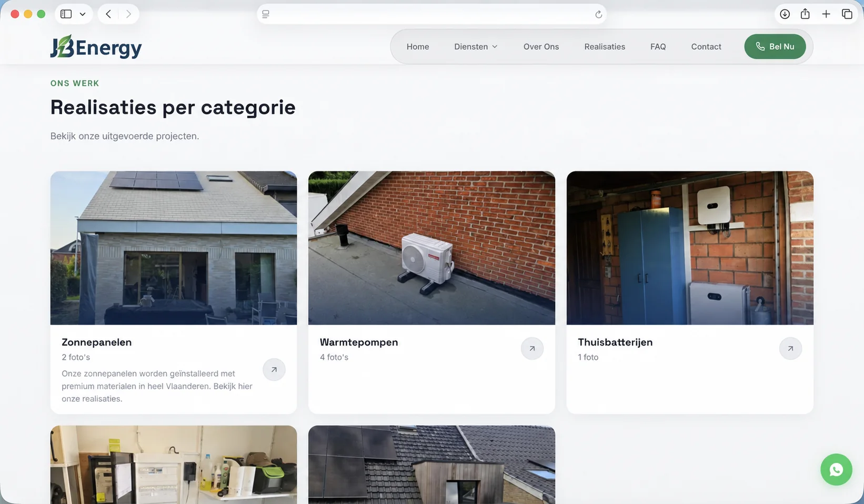Click the Zonnepanelen description paragraph
Image resolution: width=864 pixels, height=504 pixels.
(157, 386)
